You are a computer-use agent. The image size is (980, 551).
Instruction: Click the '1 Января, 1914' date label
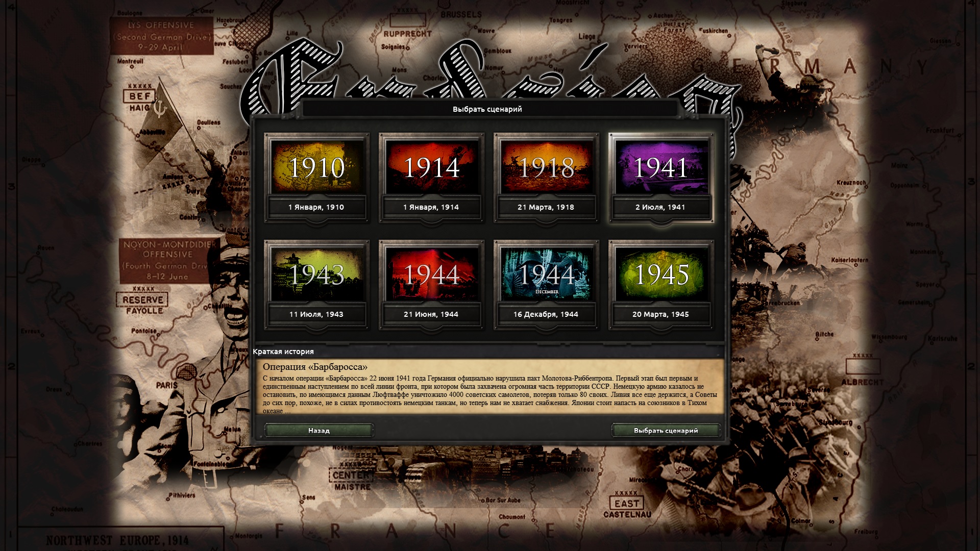[x=431, y=207]
